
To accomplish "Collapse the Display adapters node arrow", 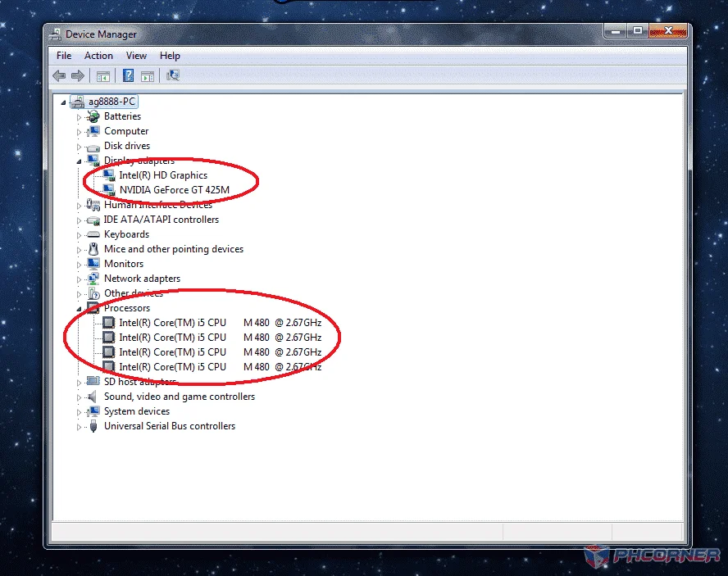I will click(x=79, y=161).
